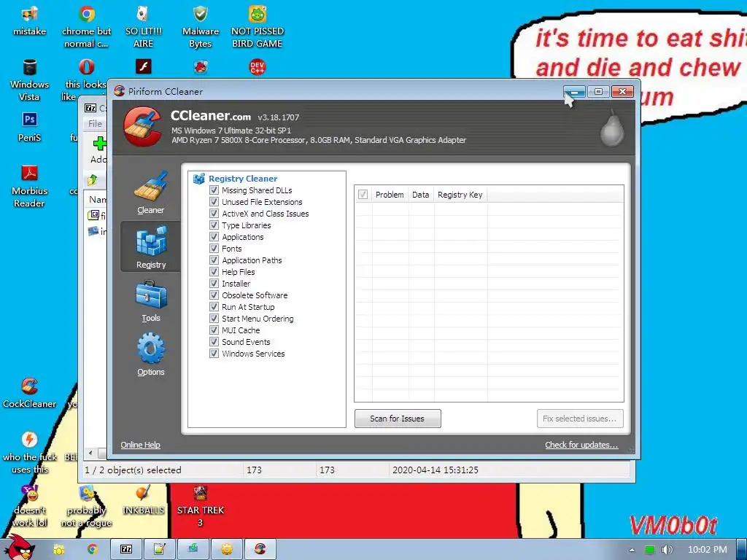747x560 pixels.
Task: Toggle ActiveX and Class Issues checkbox
Action: point(214,214)
